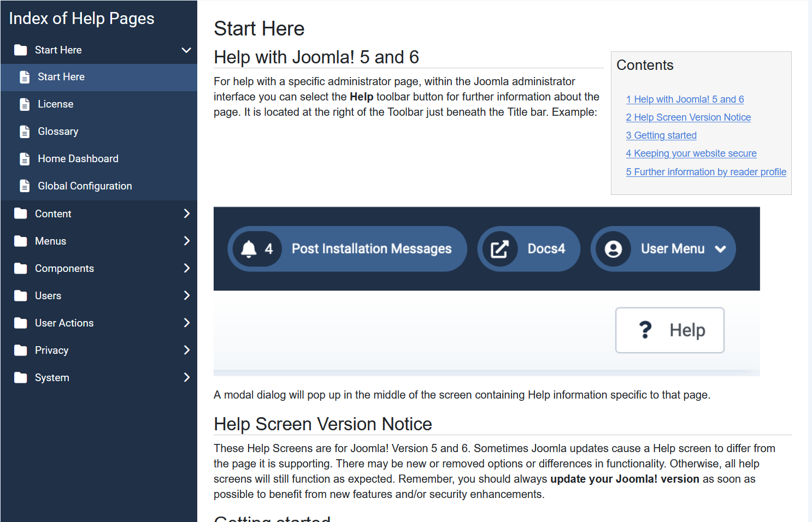Expand the Users section chevron
The image size is (812, 522).
[187, 295]
